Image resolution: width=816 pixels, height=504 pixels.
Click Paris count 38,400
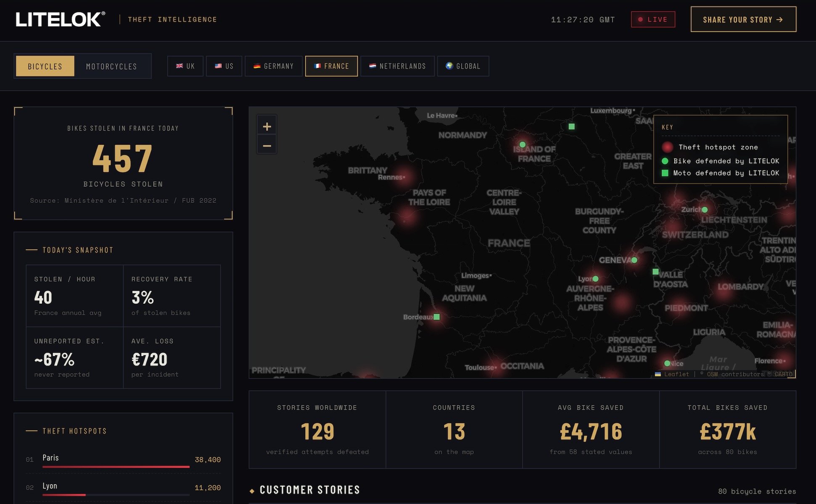[x=208, y=459]
